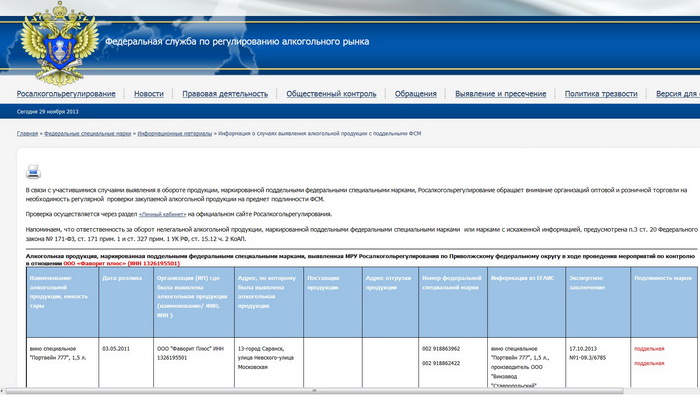Follow Информационные материалы breadcrumb link
Screen dimensions: 700x415
tap(175, 133)
